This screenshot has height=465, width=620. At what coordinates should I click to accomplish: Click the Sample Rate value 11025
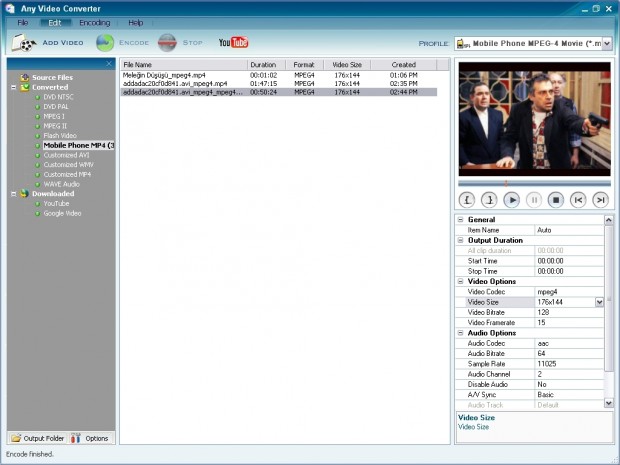coord(569,364)
